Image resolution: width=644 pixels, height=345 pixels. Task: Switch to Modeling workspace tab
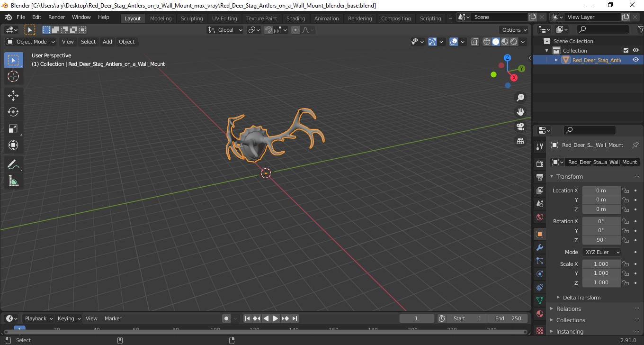(161, 18)
